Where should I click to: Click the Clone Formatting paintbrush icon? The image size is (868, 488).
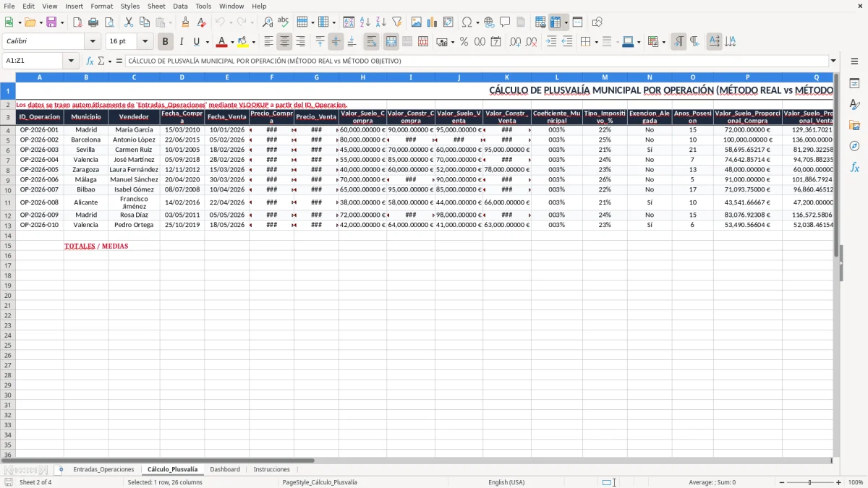tap(186, 22)
